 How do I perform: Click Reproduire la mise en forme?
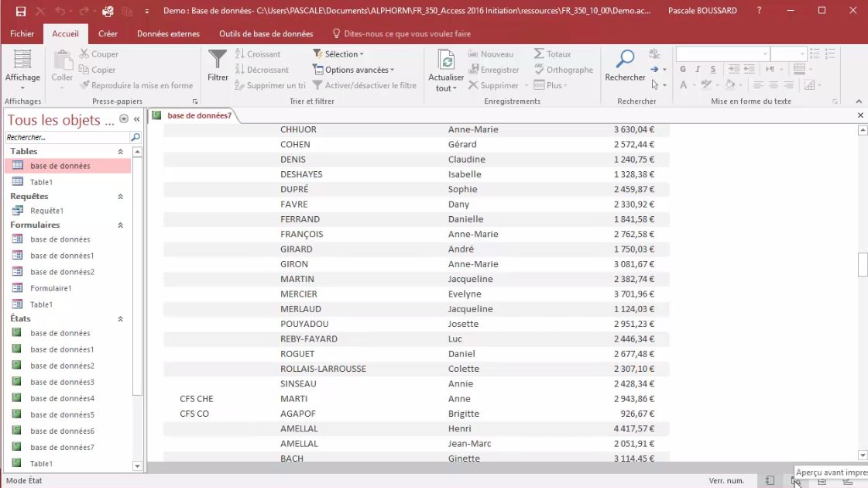click(x=136, y=85)
